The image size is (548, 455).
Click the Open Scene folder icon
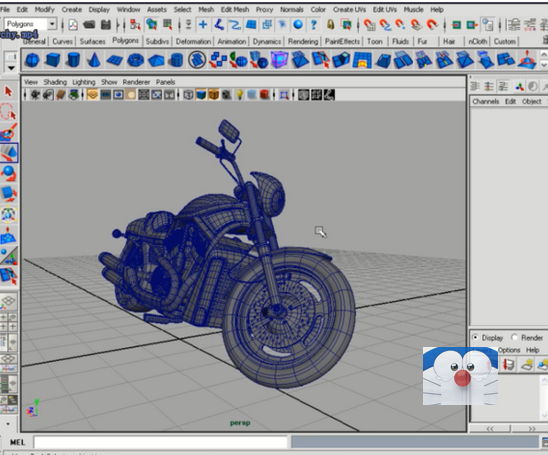[x=89, y=24]
